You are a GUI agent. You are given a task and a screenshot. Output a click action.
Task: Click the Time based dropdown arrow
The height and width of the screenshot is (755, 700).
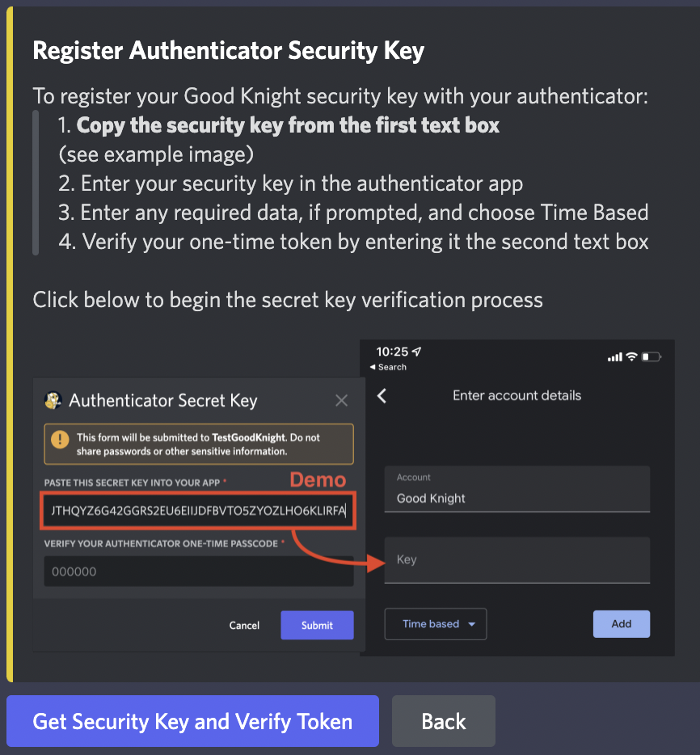coord(472,624)
